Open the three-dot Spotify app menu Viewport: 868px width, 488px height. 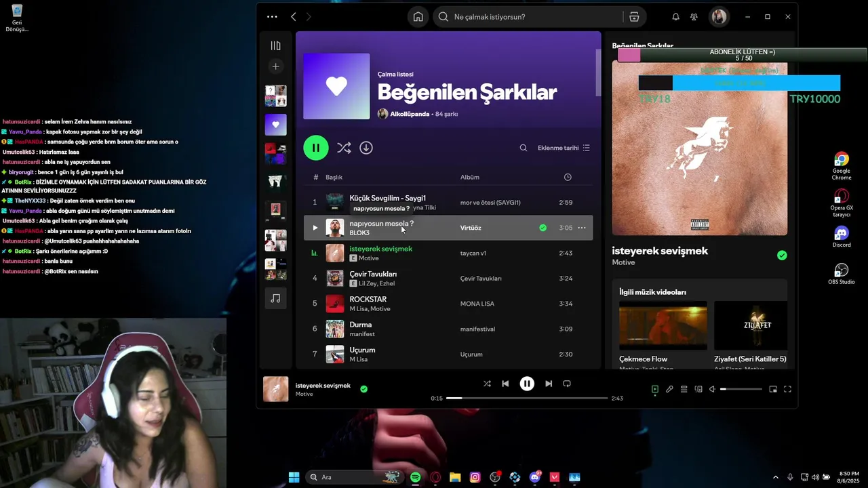click(x=272, y=17)
